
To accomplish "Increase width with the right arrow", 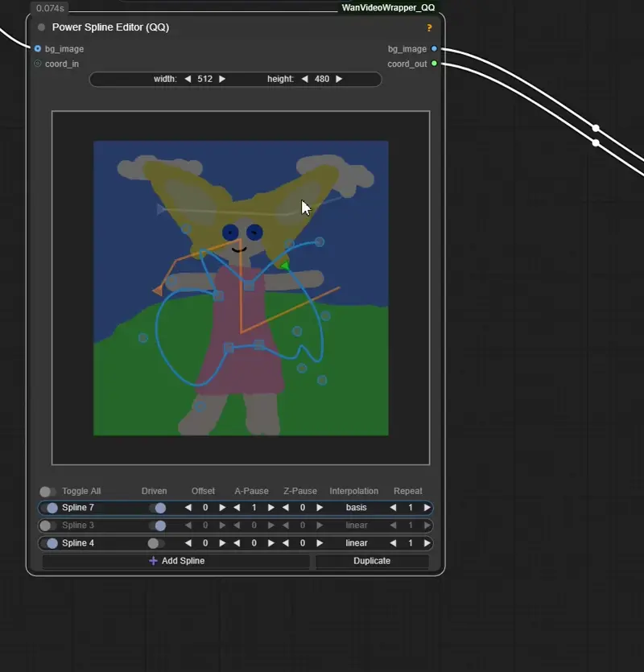I will coord(222,79).
